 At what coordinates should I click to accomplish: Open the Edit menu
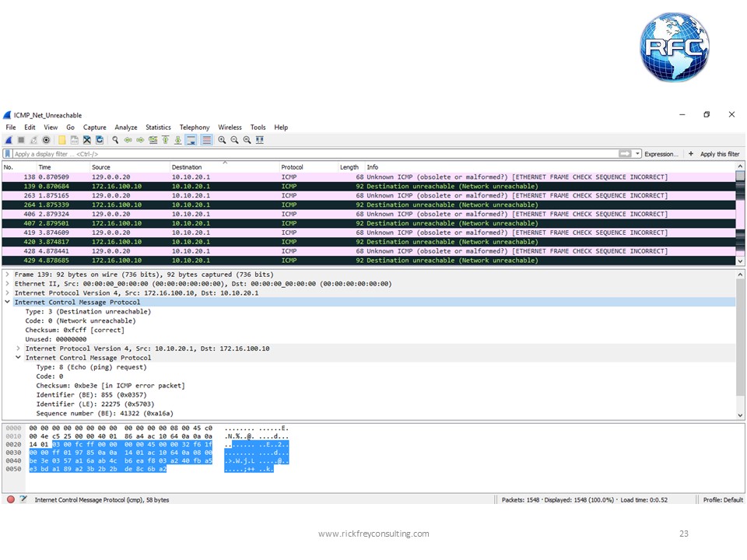(x=30, y=128)
